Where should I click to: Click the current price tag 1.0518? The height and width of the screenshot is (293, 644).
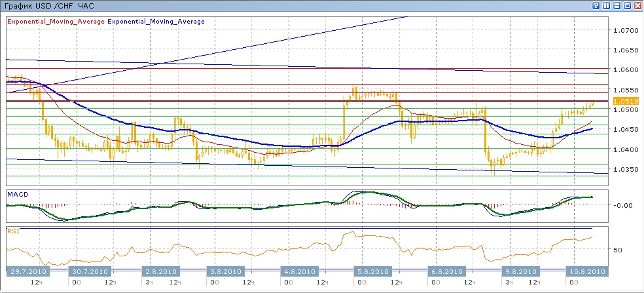(622, 101)
